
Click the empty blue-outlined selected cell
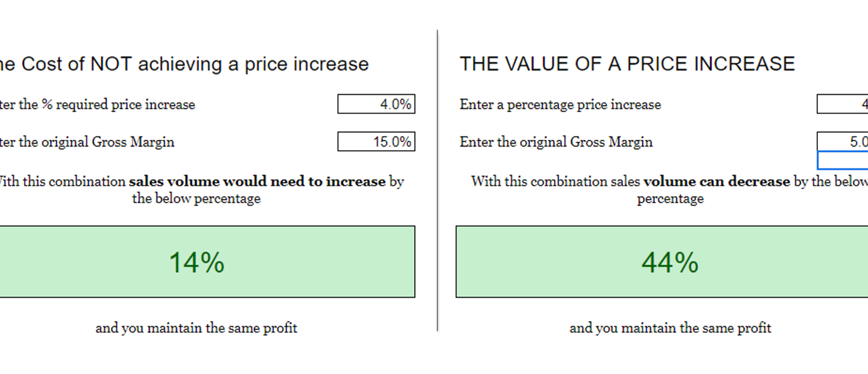coord(843,160)
